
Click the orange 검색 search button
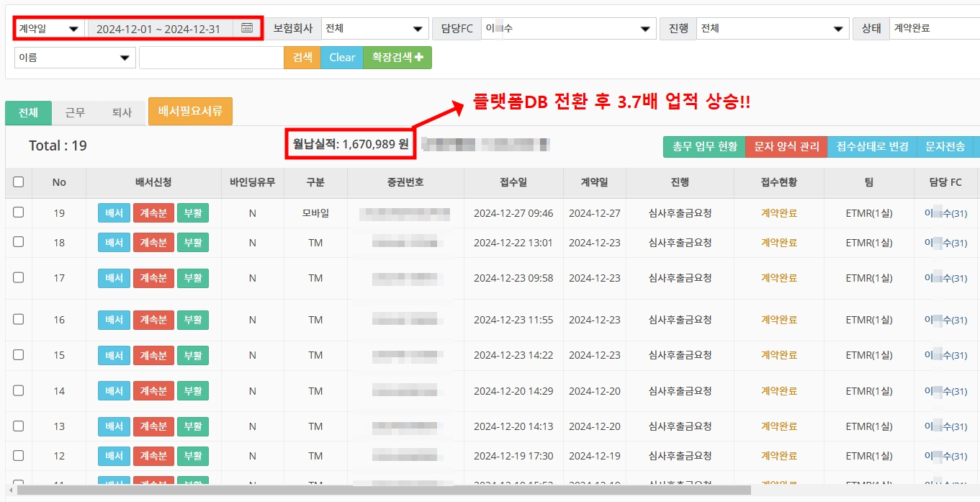coord(301,57)
